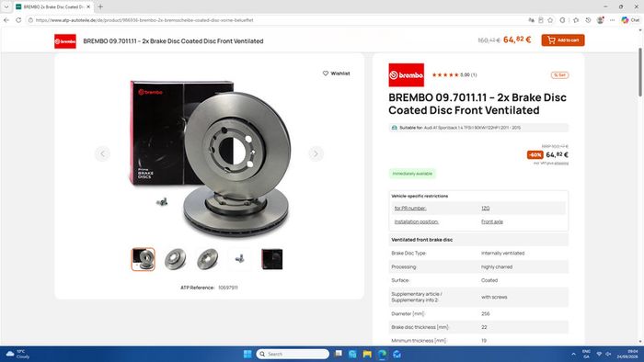Add page to favorites with star icon
Screen dimensions: 644x362
pos(550,20)
